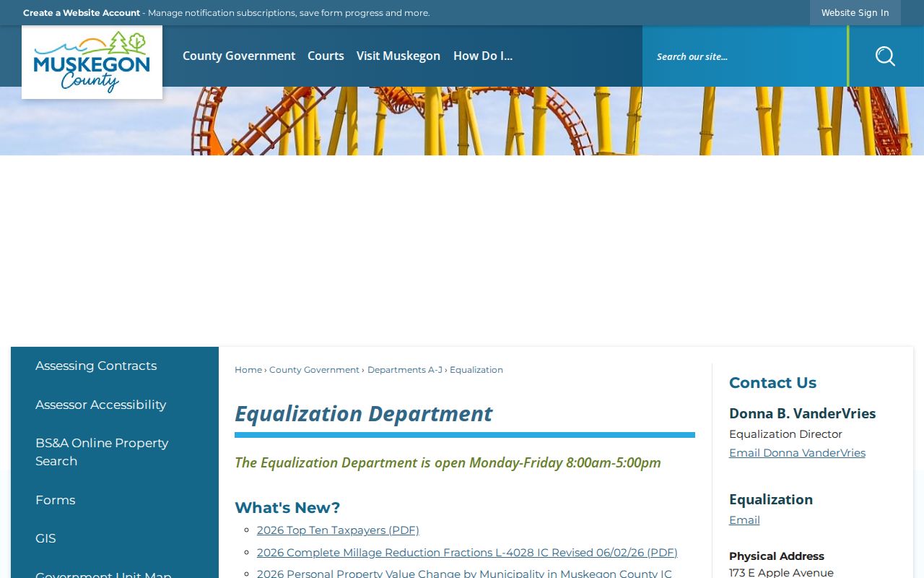The image size is (924, 578).
Task: Open Assessing Contracts in sidebar
Action: coord(96,366)
